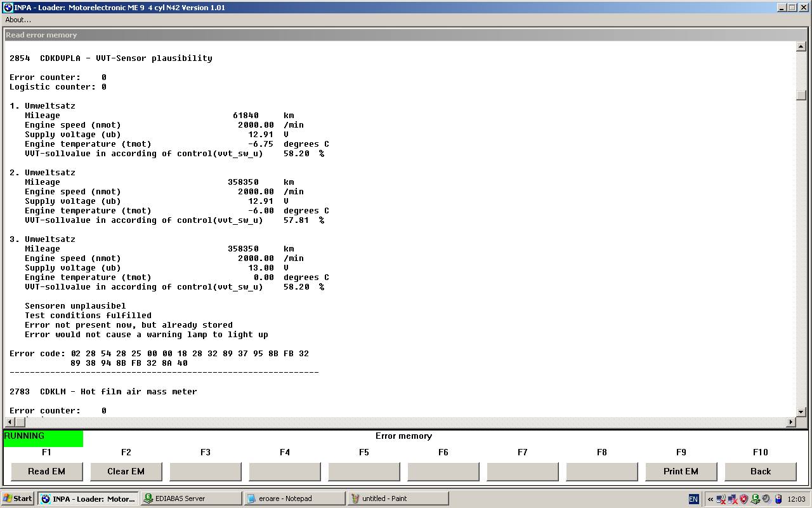Switch to EDIABAS Server in taskbar
The height and width of the screenshot is (508, 812).
click(x=192, y=498)
